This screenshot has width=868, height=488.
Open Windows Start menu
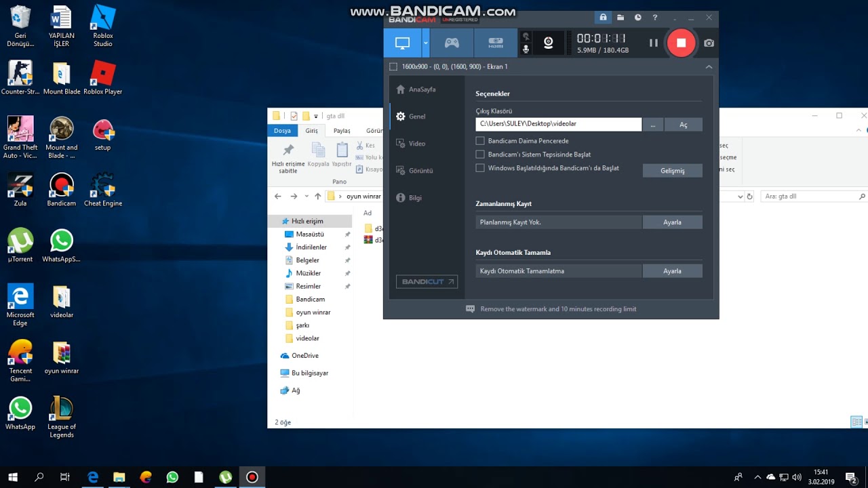[13, 477]
